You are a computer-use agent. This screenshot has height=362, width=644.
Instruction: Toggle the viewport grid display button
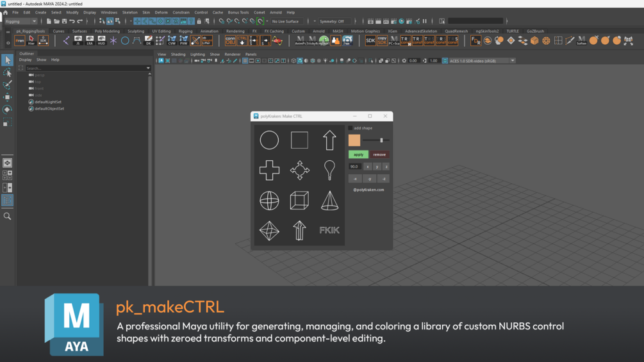point(245,61)
